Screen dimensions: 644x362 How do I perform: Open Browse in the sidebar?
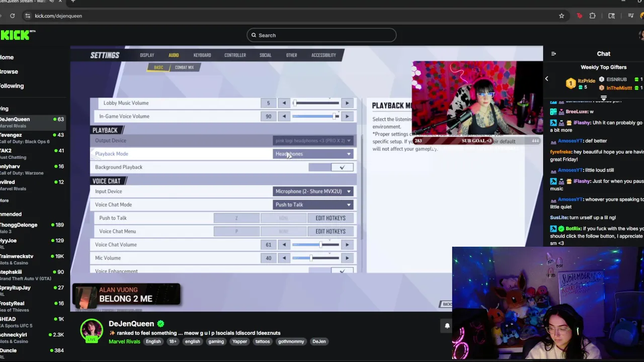(x=9, y=71)
